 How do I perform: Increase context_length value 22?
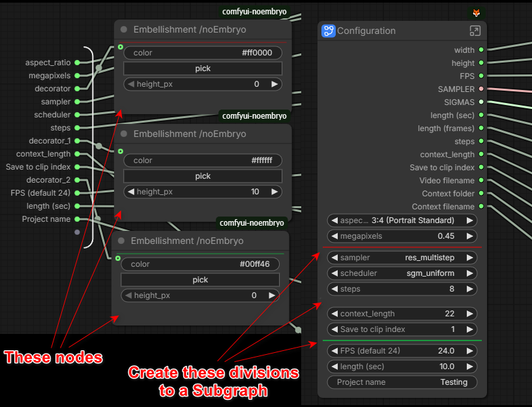pyautogui.click(x=469, y=314)
